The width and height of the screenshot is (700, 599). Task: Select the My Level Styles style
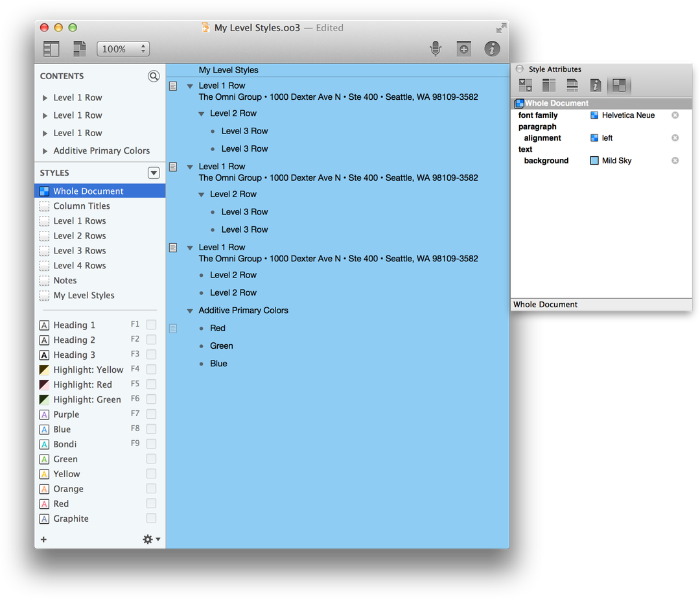tap(100, 295)
